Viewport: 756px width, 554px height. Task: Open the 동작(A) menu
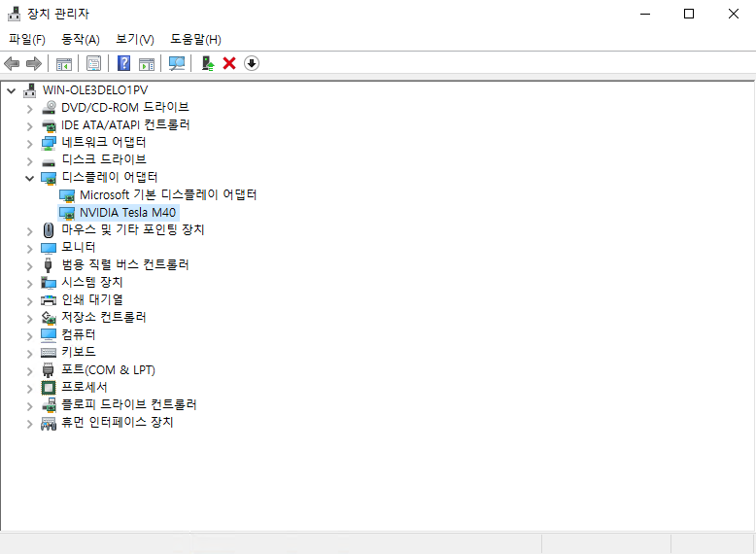[x=81, y=39]
